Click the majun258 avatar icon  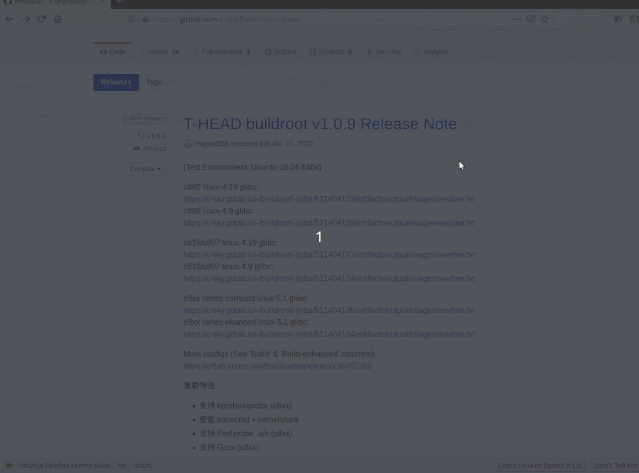pyautogui.click(x=188, y=144)
